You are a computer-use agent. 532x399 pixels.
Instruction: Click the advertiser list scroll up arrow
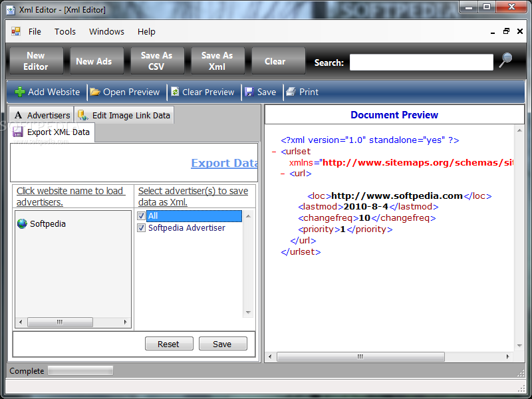(x=248, y=216)
